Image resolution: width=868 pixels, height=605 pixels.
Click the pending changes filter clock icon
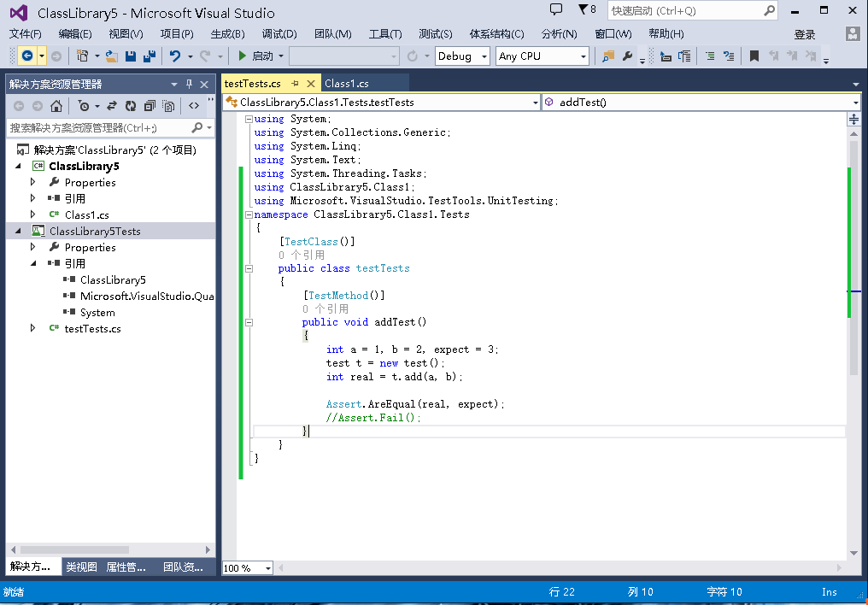pyautogui.click(x=84, y=106)
